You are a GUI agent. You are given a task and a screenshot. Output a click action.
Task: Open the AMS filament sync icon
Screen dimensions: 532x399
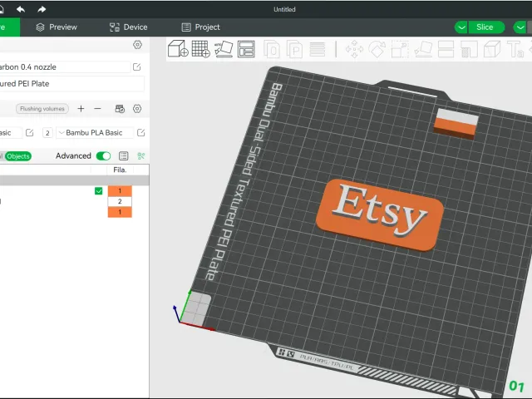(120, 109)
